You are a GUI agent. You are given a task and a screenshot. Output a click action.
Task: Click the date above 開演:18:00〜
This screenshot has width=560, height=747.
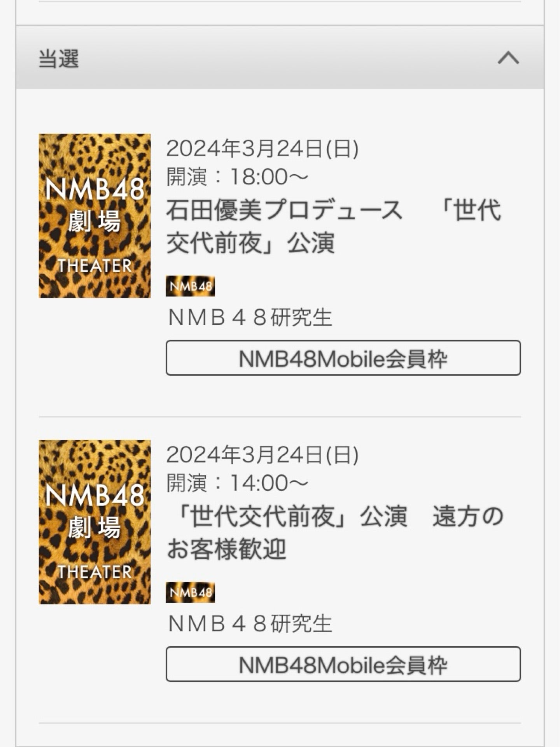pos(262,149)
